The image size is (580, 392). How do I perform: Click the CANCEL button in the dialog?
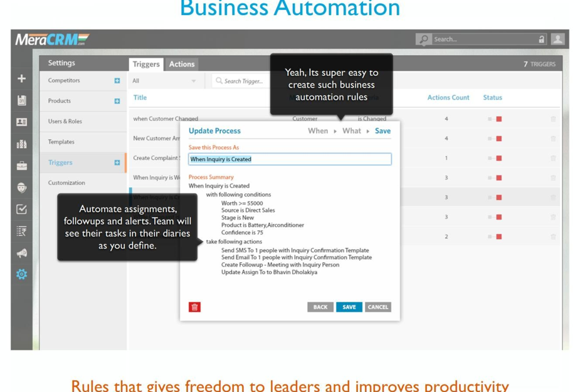[x=377, y=307]
